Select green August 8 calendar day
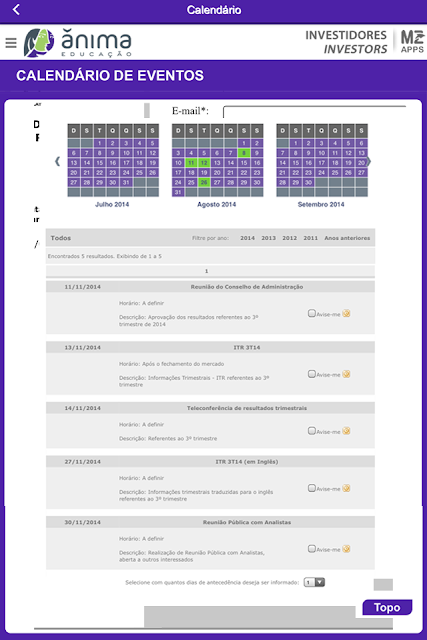This screenshot has height=640, width=427. click(x=244, y=153)
